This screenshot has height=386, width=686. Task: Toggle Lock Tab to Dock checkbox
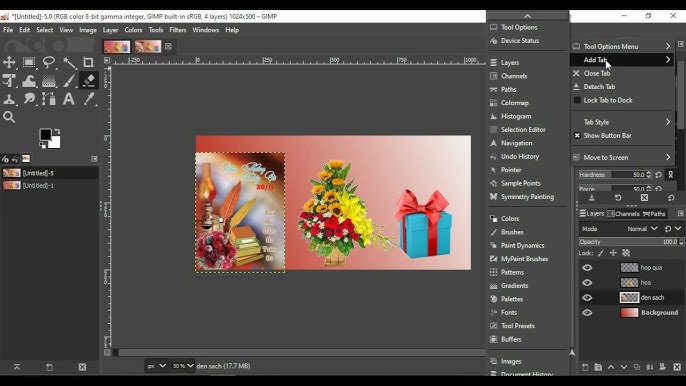coord(577,100)
